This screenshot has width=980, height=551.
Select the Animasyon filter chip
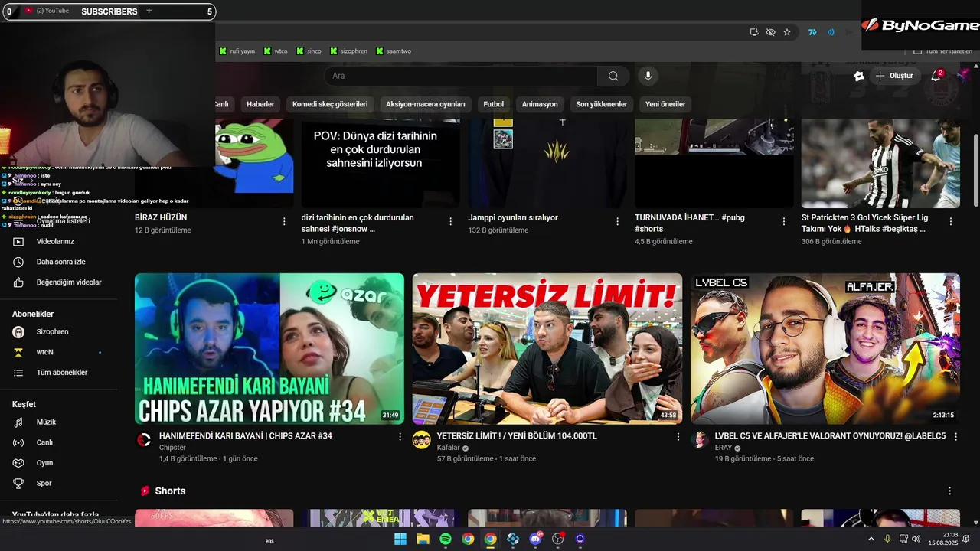coord(540,104)
